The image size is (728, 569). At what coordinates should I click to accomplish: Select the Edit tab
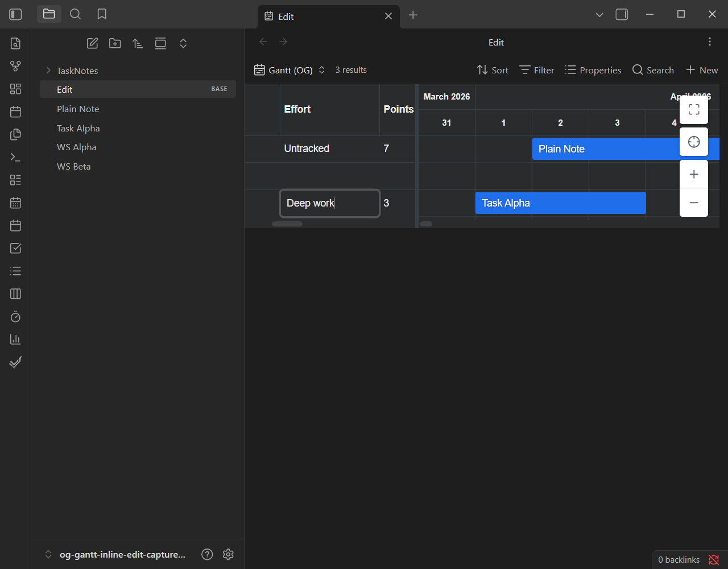click(328, 17)
